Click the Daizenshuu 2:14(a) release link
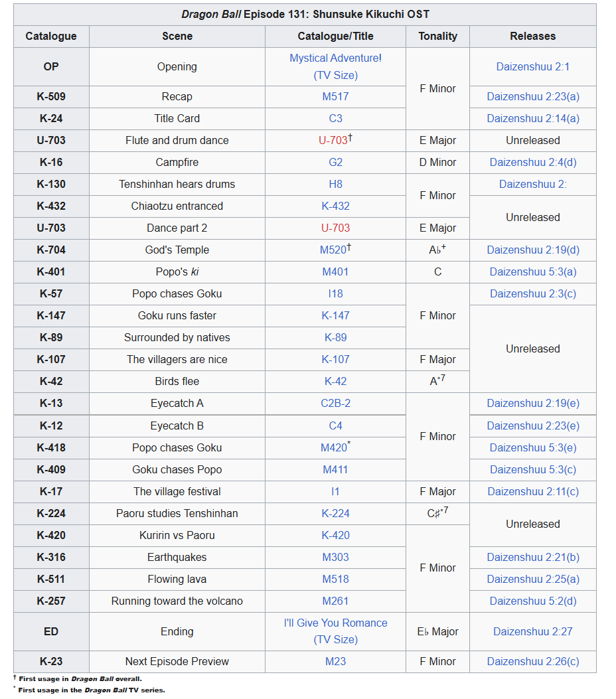This screenshot has height=699, width=616. (532, 118)
